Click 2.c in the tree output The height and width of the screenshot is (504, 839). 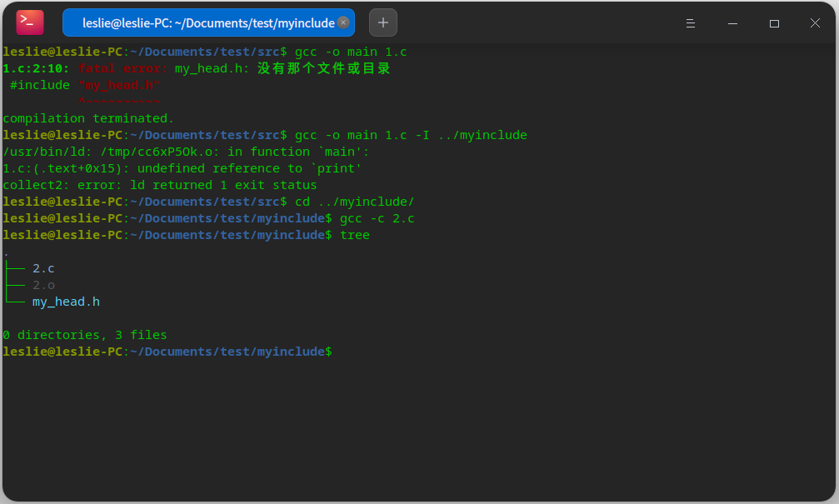[43, 268]
